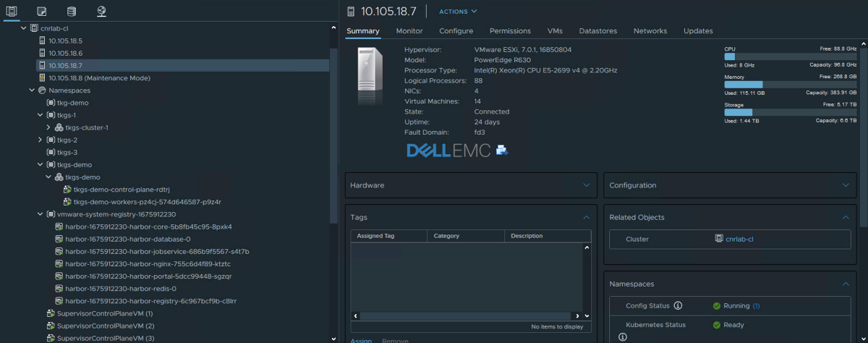
Task: Click the Dell EMC export icon
Action: pyautogui.click(x=501, y=151)
